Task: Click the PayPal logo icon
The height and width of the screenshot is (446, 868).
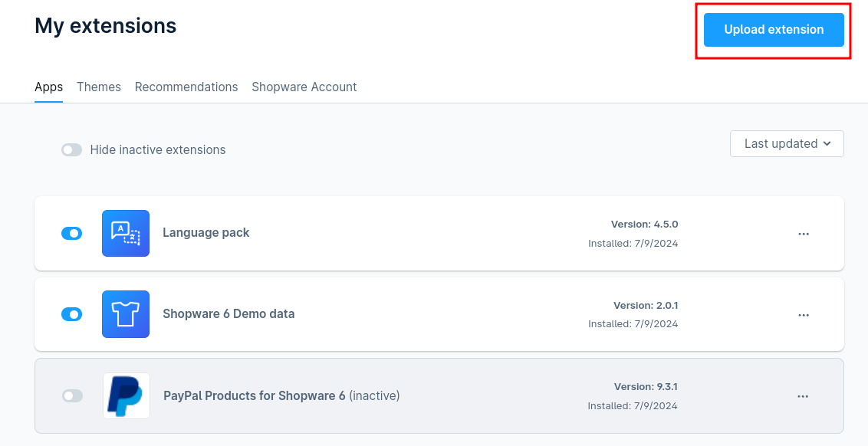Action: pos(127,395)
